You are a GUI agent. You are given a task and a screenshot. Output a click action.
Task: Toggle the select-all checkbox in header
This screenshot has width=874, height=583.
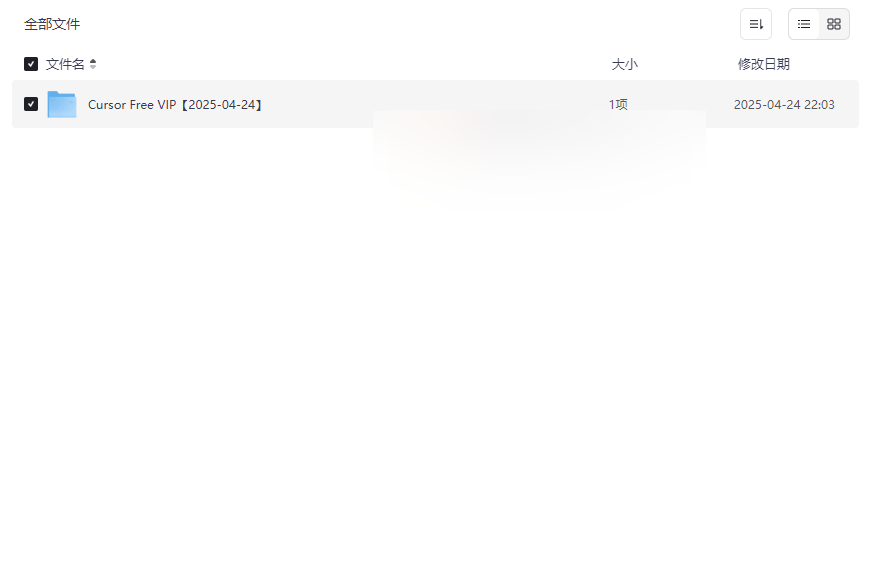point(31,64)
